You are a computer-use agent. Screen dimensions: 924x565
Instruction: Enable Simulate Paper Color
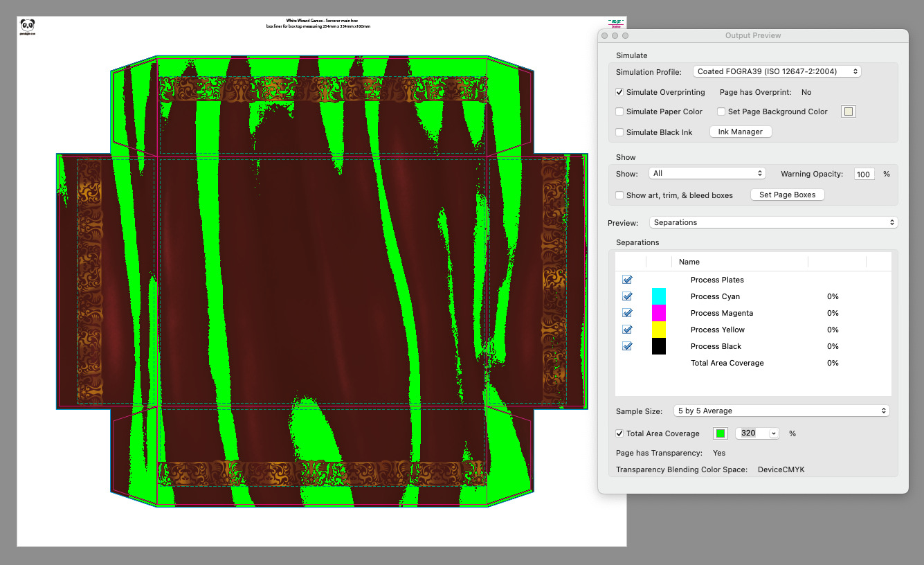619,111
